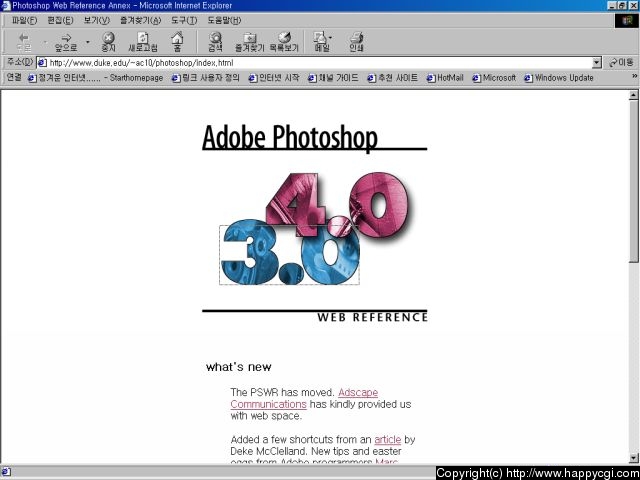640x480 pixels.
Task: Open the Help (도움말) menu
Action: (x=224, y=20)
